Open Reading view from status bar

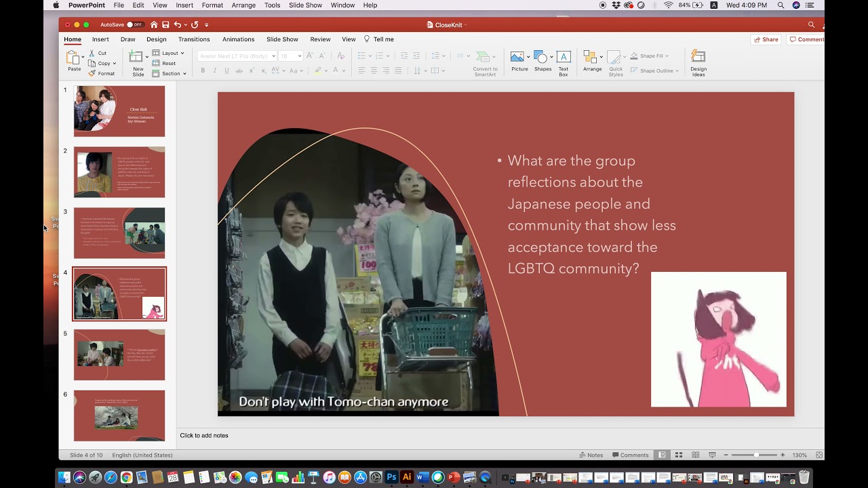pos(695,455)
